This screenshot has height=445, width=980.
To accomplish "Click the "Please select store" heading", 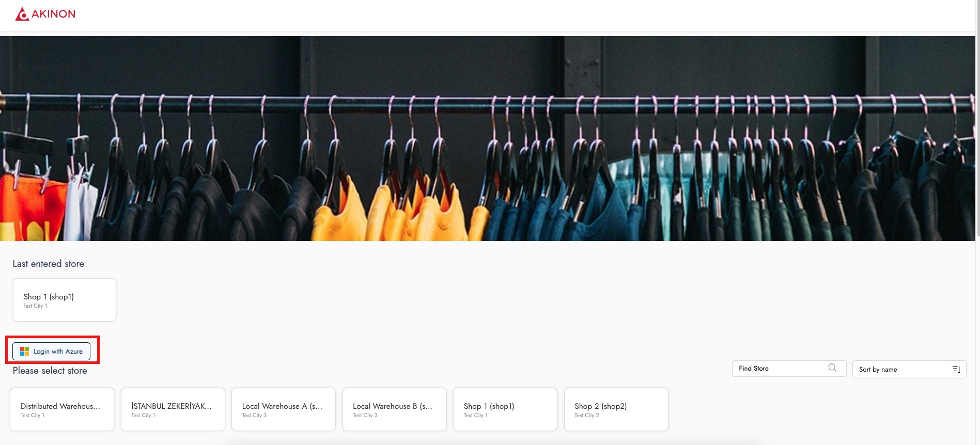I will [50, 371].
